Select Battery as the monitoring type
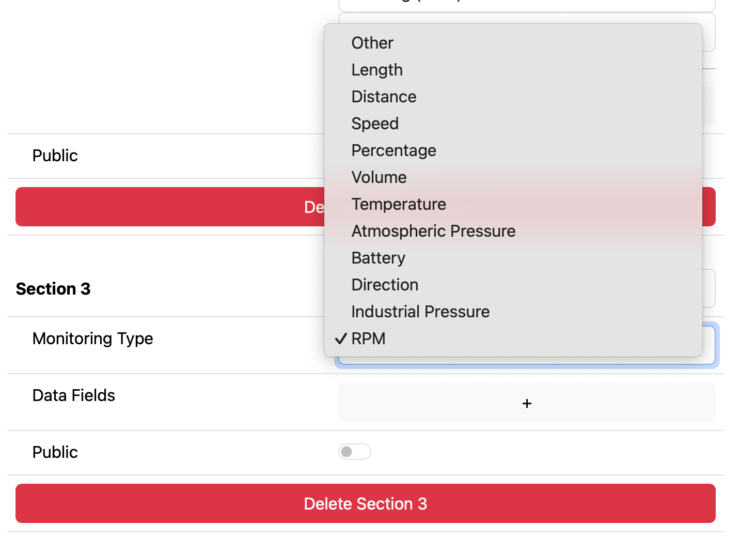Screen dimensions: 756x554 click(x=378, y=258)
